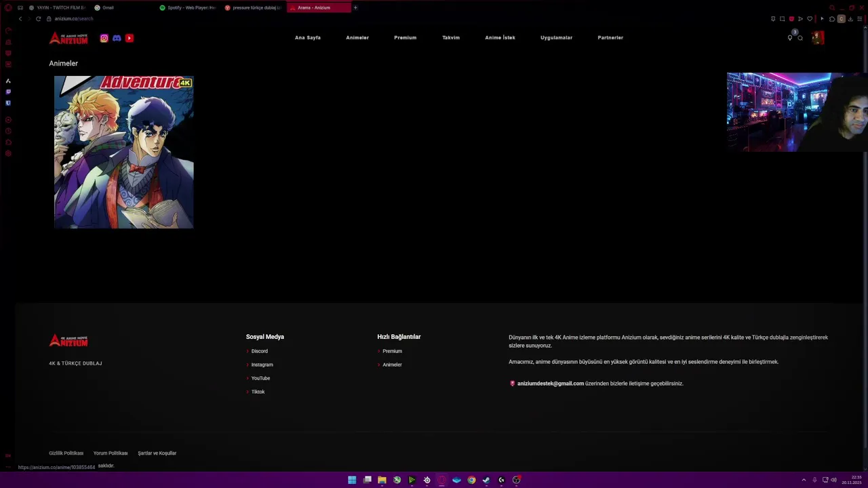The image size is (868, 488).
Task: Open the browser easy setup menu icon
Action: (x=860, y=19)
